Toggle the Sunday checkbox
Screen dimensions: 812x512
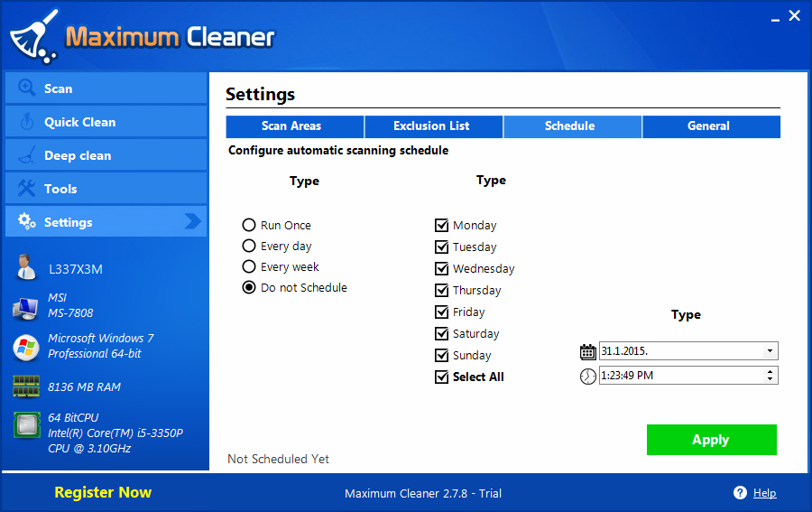pyautogui.click(x=442, y=355)
